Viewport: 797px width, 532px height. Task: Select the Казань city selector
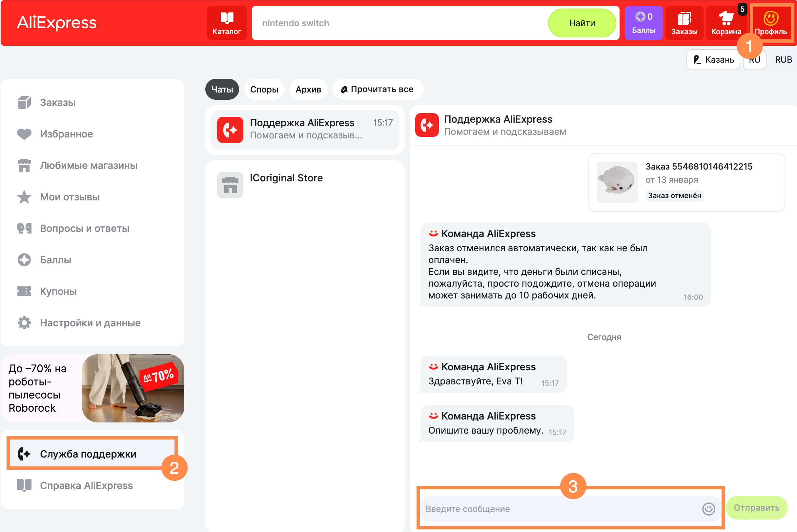coord(713,60)
